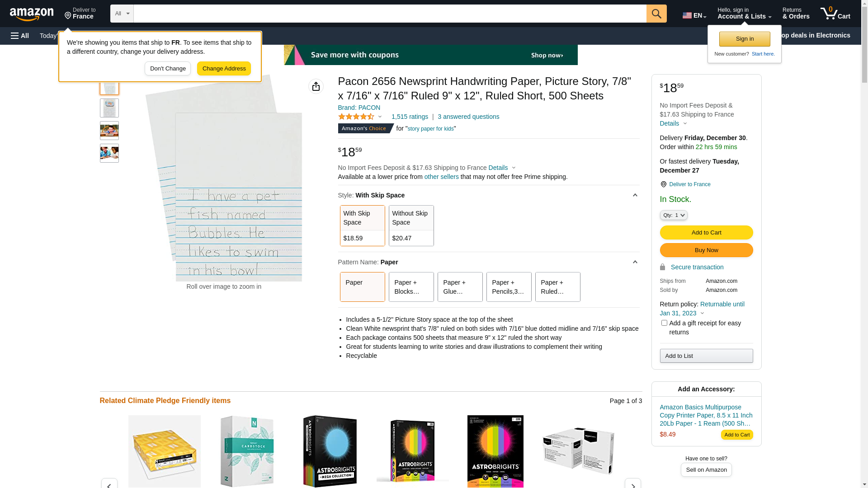Check the gift receipt checkbox
The image size is (868, 488).
tap(664, 323)
